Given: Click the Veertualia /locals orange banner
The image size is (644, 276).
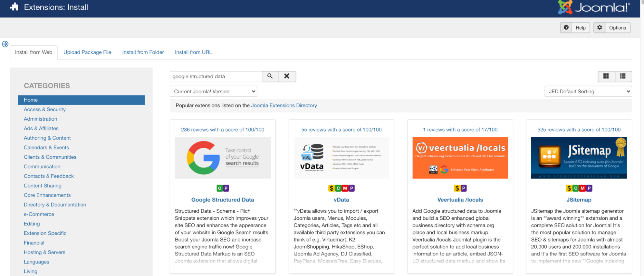Looking at the screenshot, I should pos(460,158).
